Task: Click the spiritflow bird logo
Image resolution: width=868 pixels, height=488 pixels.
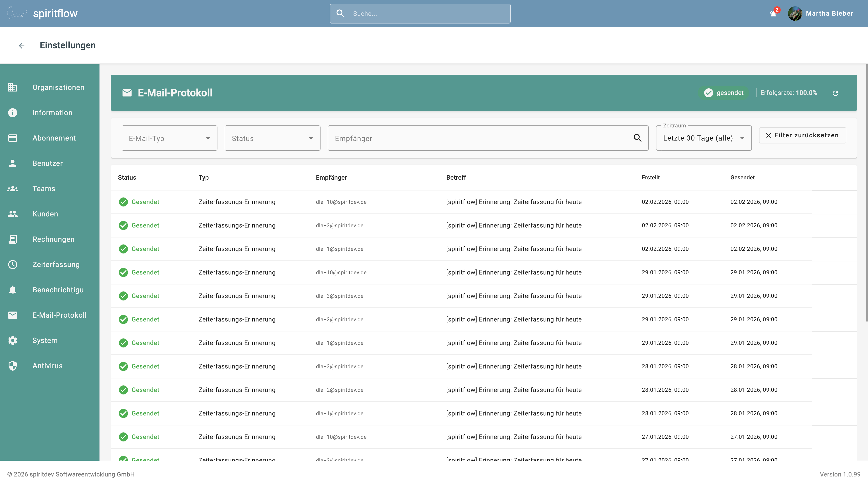Action: (x=17, y=14)
